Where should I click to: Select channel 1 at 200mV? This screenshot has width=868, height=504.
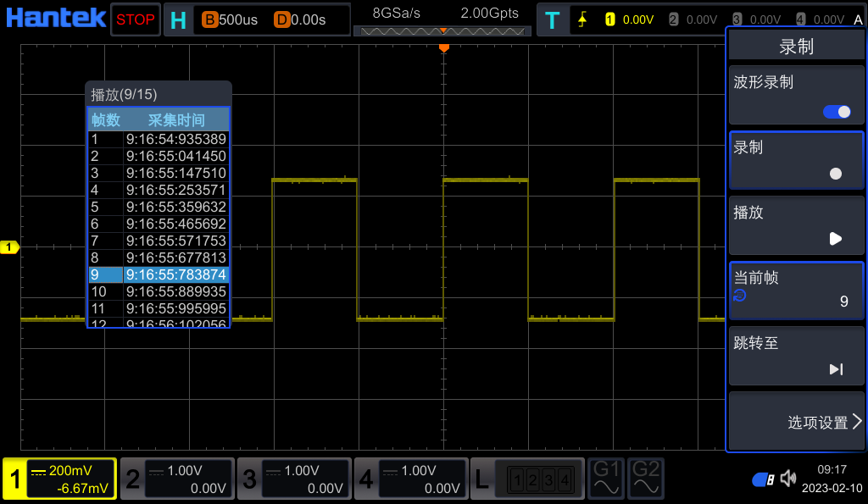tap(59, 479)
